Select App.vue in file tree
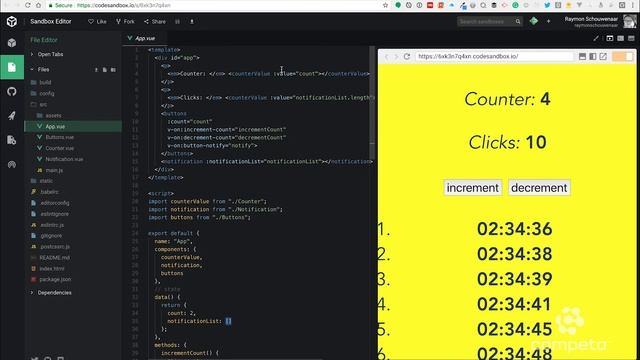 73,127
